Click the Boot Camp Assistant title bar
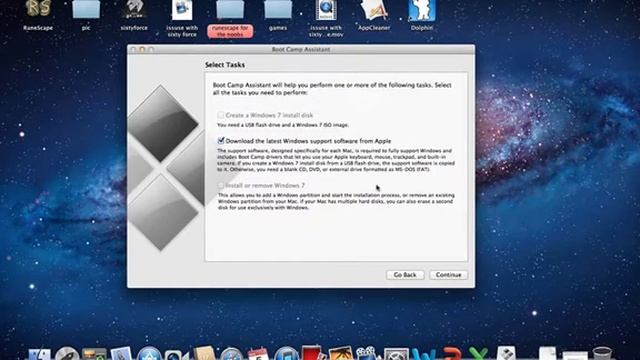This screenshot has width=640, height=360. tap(301, 49)
